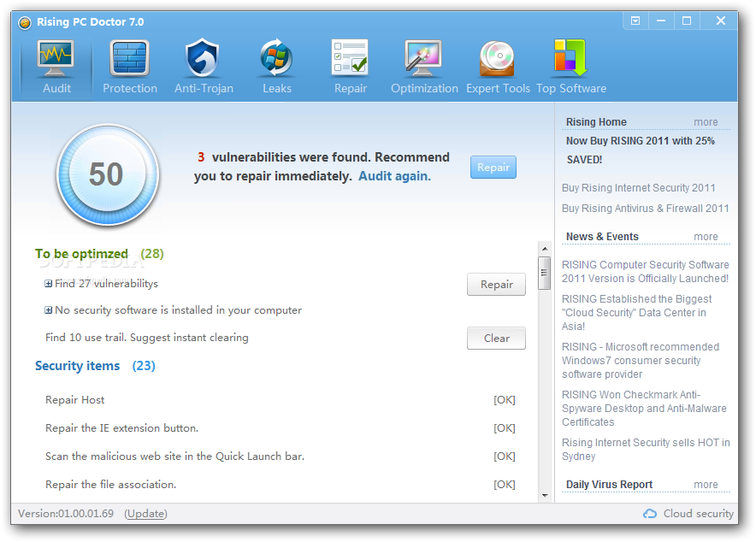Open the Optimization wand icon
756x542 pixels.
(x=423, y=58)
